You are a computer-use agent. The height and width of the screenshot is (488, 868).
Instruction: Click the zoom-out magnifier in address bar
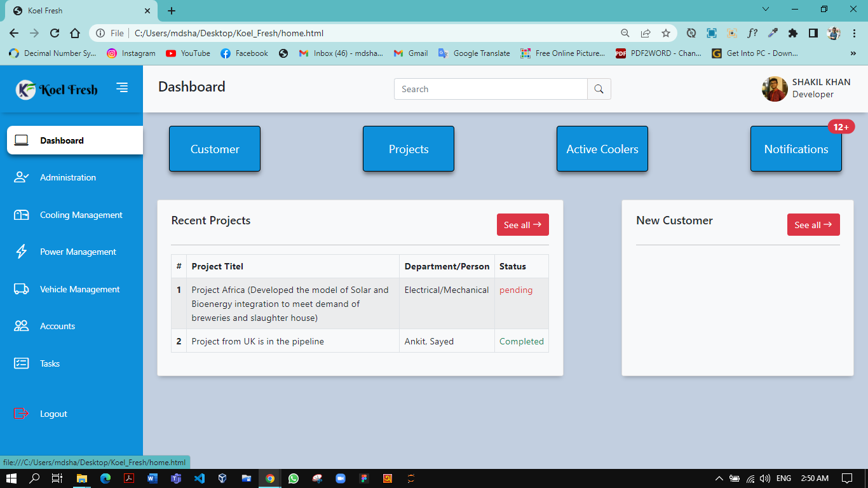[x=625, y=33]
